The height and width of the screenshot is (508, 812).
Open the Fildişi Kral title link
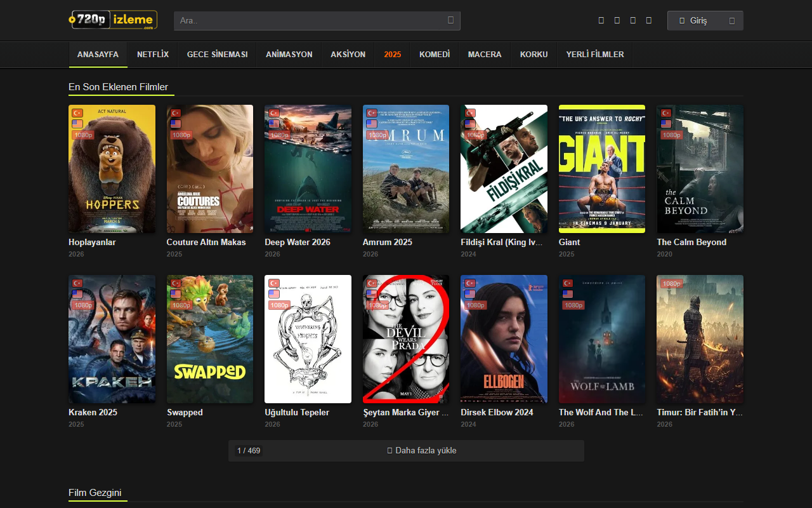click(502, 242)
